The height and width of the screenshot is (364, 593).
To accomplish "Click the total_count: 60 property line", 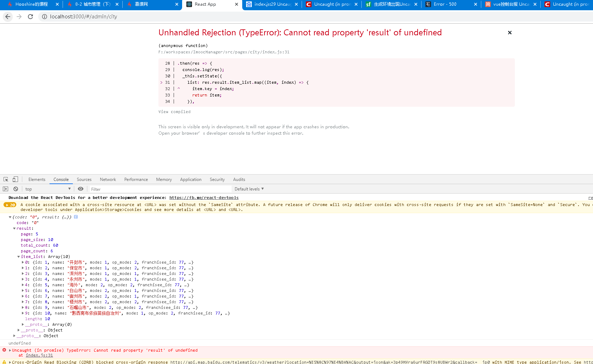I will 39,246.
